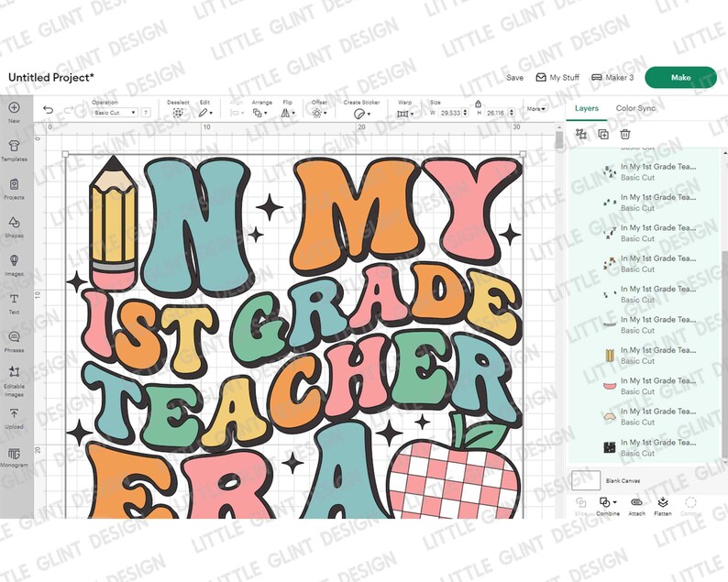Group layers using the group icon
The width and height of the screenshot is (728, 582).
click(580, 134)
